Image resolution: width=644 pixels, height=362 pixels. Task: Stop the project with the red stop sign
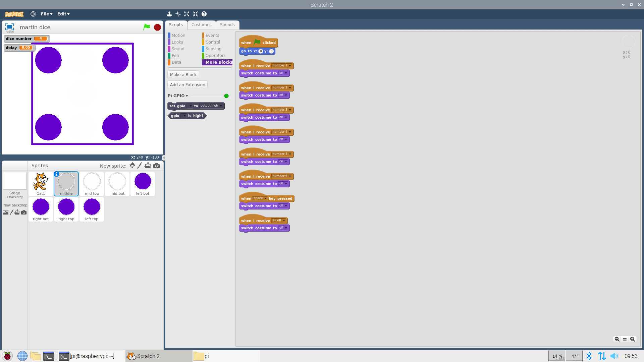pyautogui.click(x=157, y=27)
